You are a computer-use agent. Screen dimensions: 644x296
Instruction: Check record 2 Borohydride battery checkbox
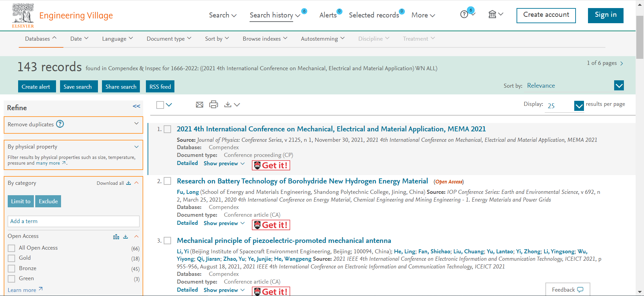coord(167,181)
